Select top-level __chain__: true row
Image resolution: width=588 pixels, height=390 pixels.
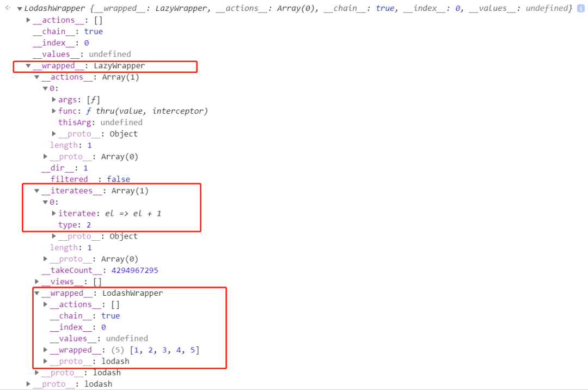coord(68,32)
